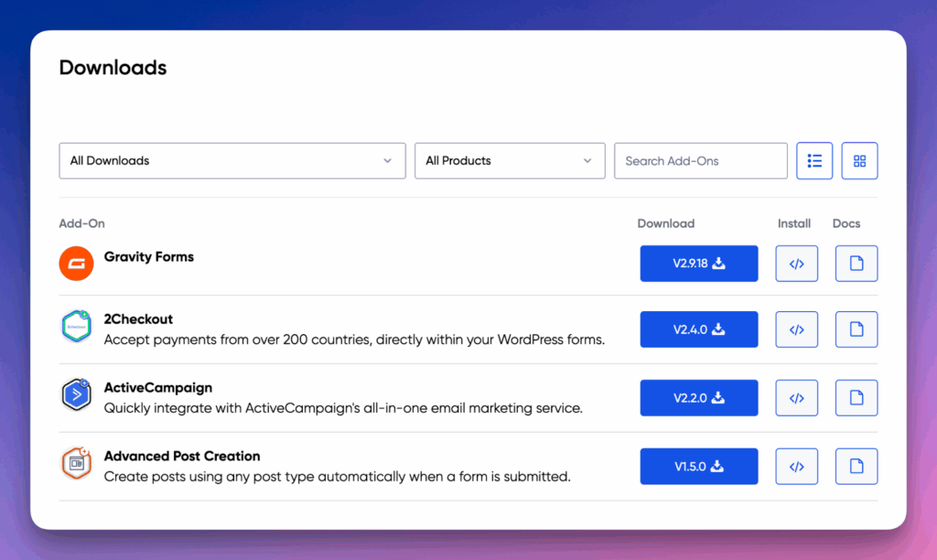Click the Search Add-Ons field
This screenshot has width=937, height=560.
pyautogui.click(x=700, y=161)
